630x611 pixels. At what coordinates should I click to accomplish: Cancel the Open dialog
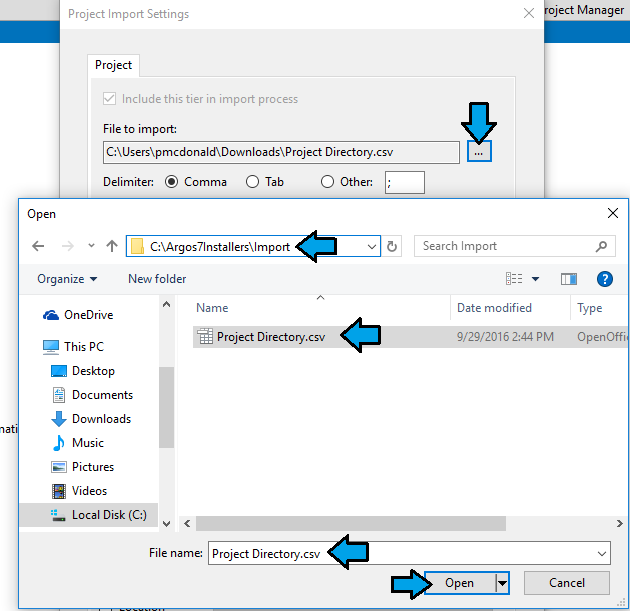567,583
